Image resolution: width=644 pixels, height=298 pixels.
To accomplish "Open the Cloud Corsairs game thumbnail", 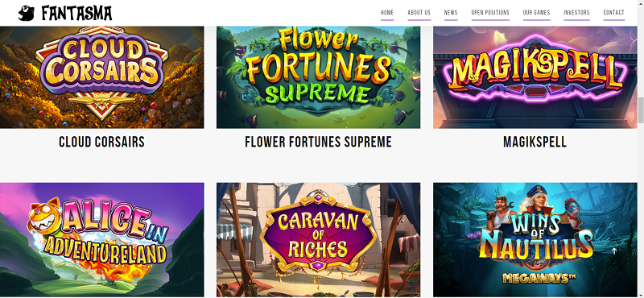I will coord(102,77).
